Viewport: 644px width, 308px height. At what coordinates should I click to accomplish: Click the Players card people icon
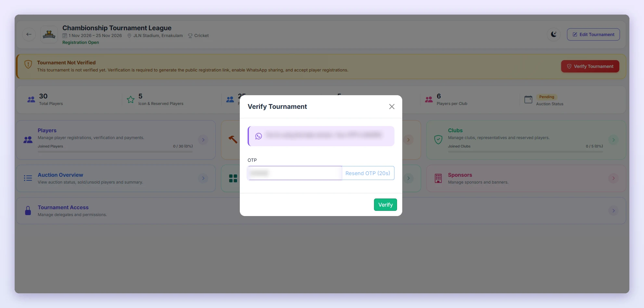[x=28, y=140]
